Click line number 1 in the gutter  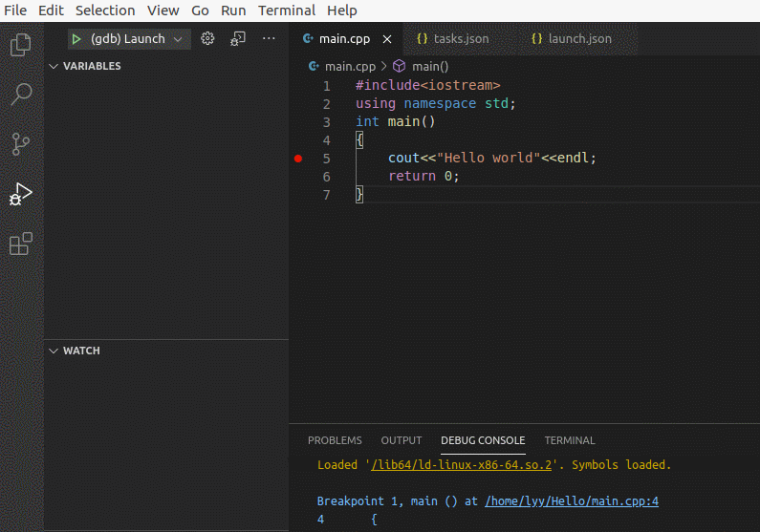coord(327,86)
